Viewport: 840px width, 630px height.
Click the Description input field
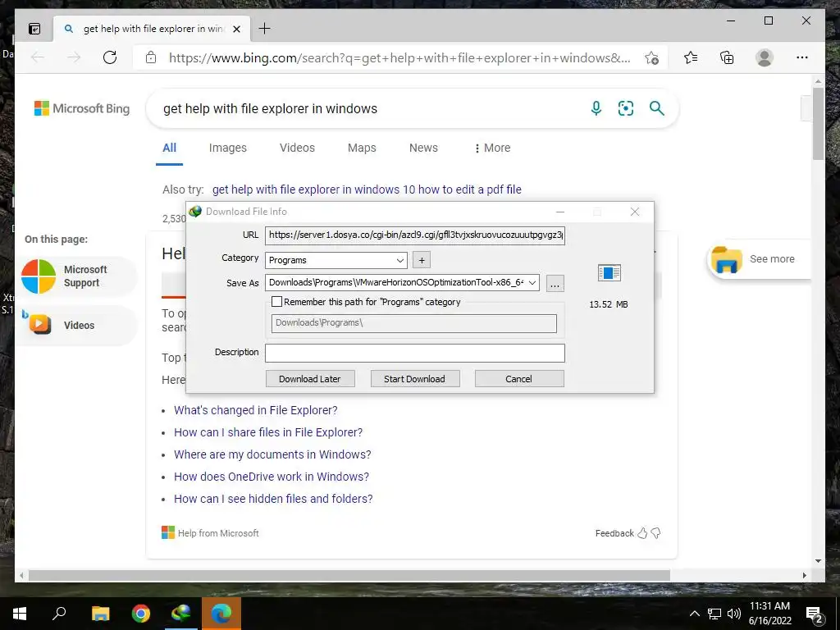point(414,353)
